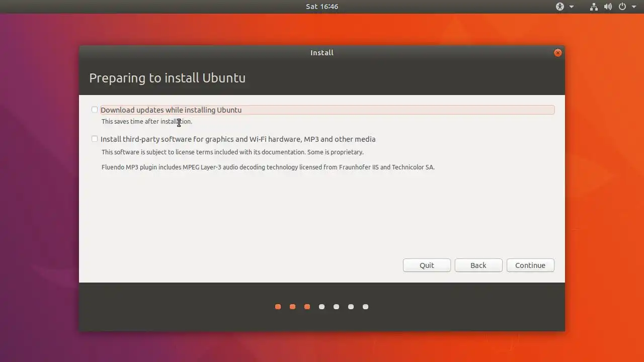Quit the Ubuntu installer
This screenshot has width=644, height=362.
(427, 265)
